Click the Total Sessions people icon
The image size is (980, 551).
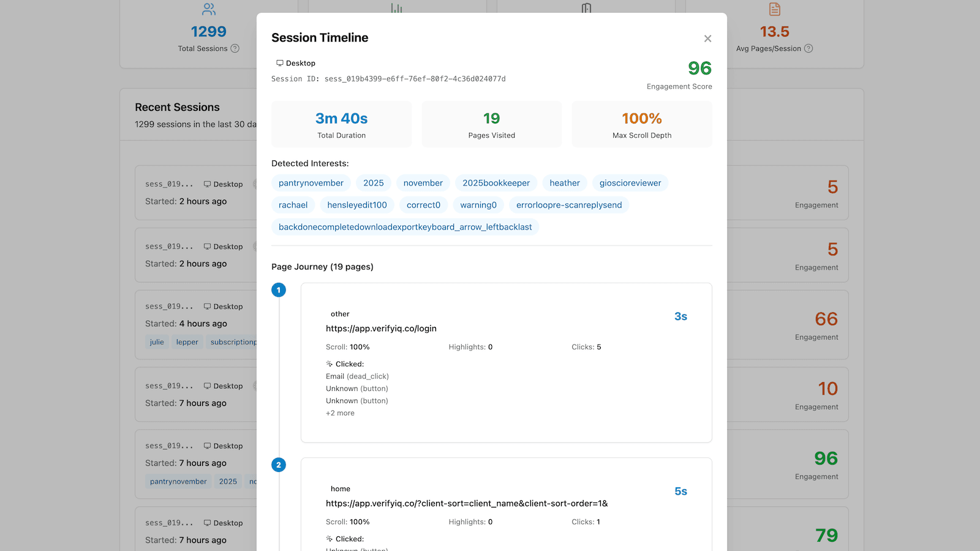pyautogui.click(x=209, y=9)
